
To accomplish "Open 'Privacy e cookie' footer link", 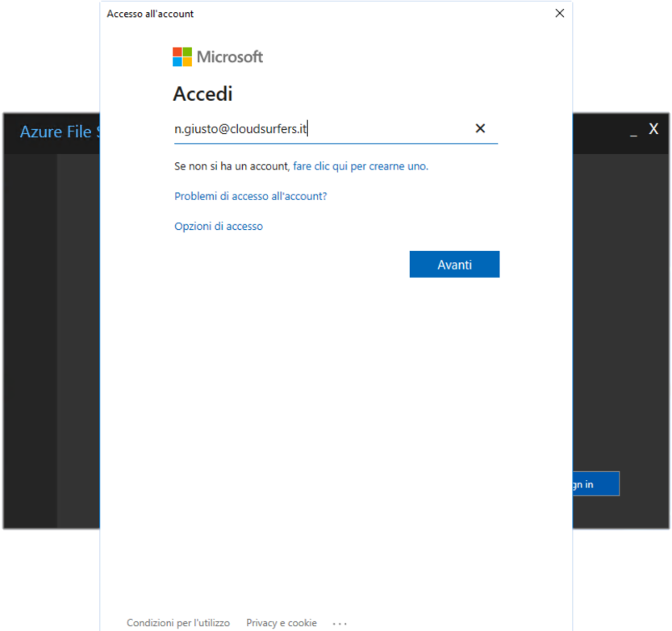I will [282, 623].
